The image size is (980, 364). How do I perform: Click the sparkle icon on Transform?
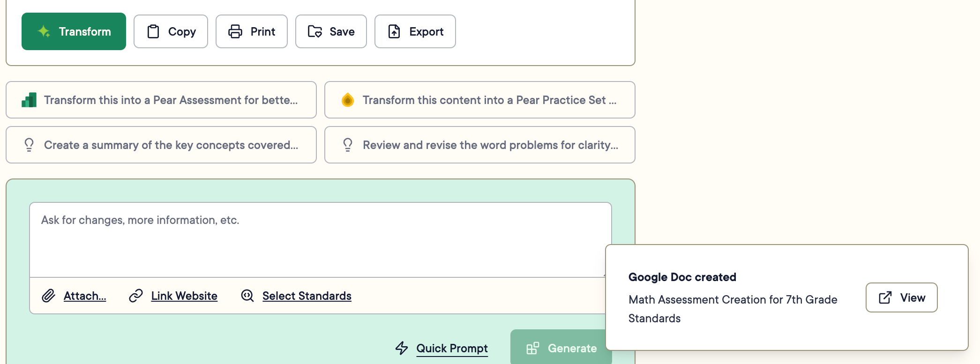point(44,31)
